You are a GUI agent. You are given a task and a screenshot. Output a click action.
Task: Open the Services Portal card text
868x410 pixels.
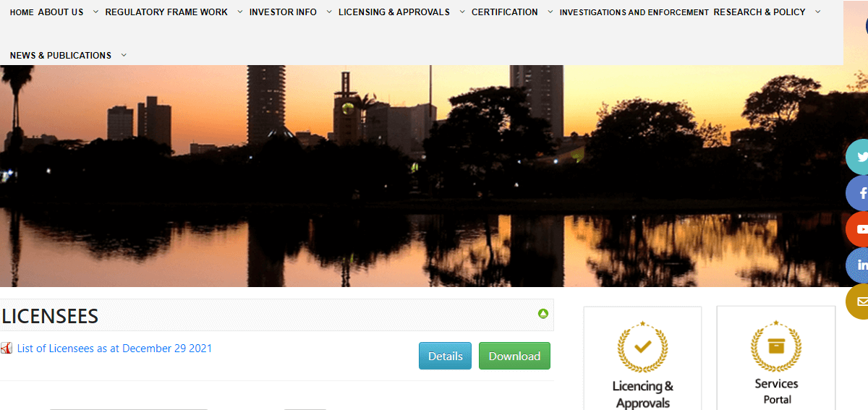777,391
